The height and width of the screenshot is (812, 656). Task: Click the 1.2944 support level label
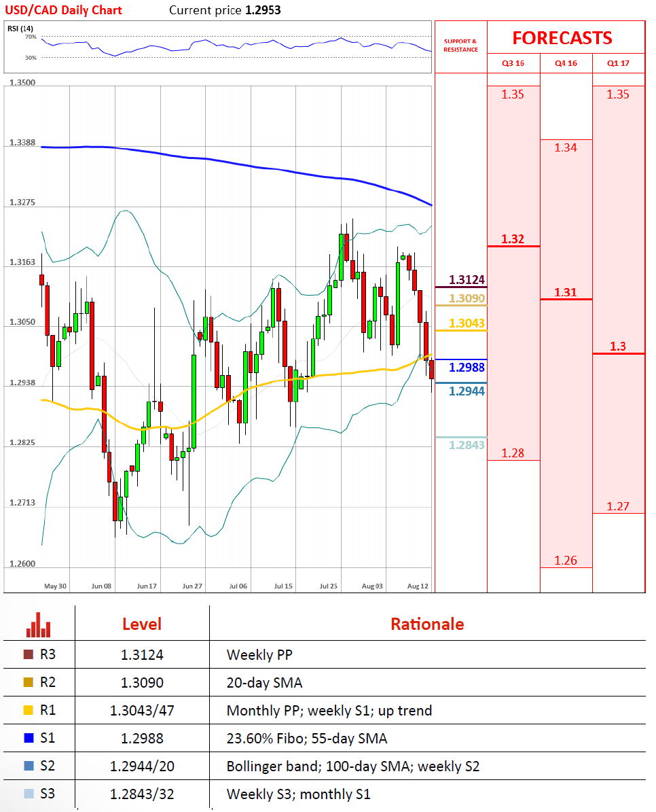click(x=467, y=391)
